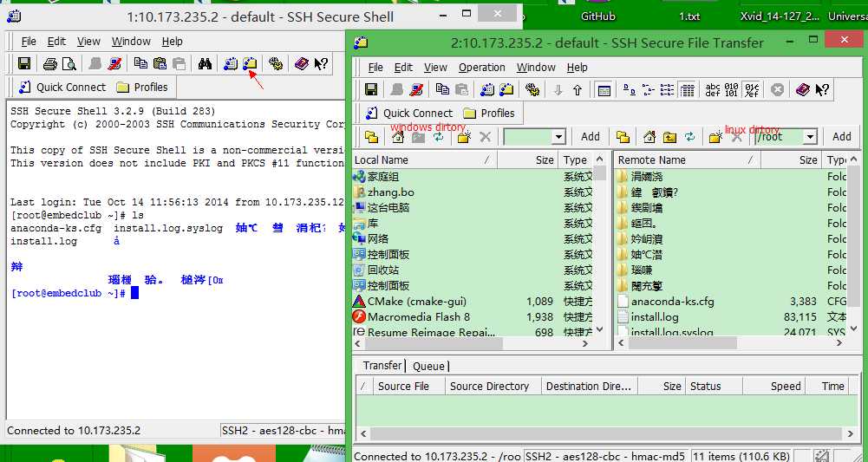Open Settings gear icon in Secure Shell toolbar
The width and height of the screenshot is (868, 462).
click(276, 63)
